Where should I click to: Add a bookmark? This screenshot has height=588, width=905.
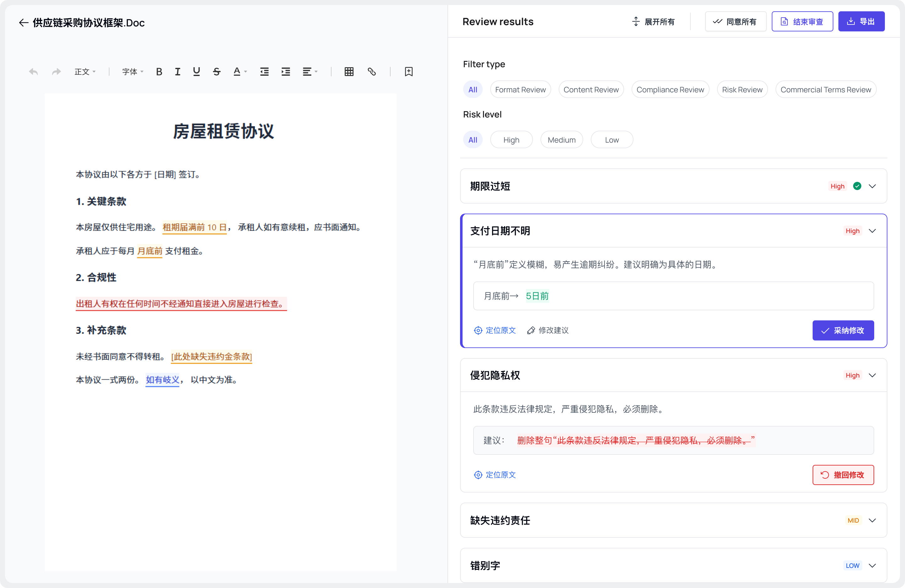409,71
